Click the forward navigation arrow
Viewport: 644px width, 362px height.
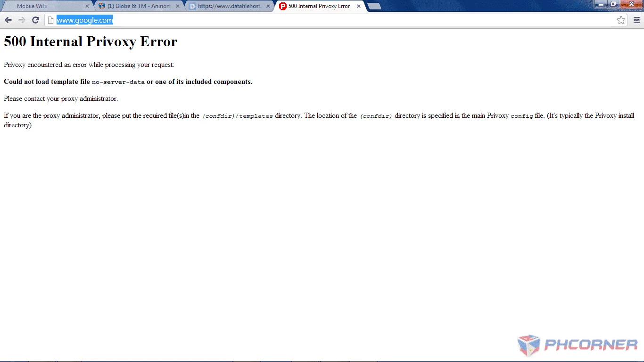pyautogui.click(x=22, y=20)
